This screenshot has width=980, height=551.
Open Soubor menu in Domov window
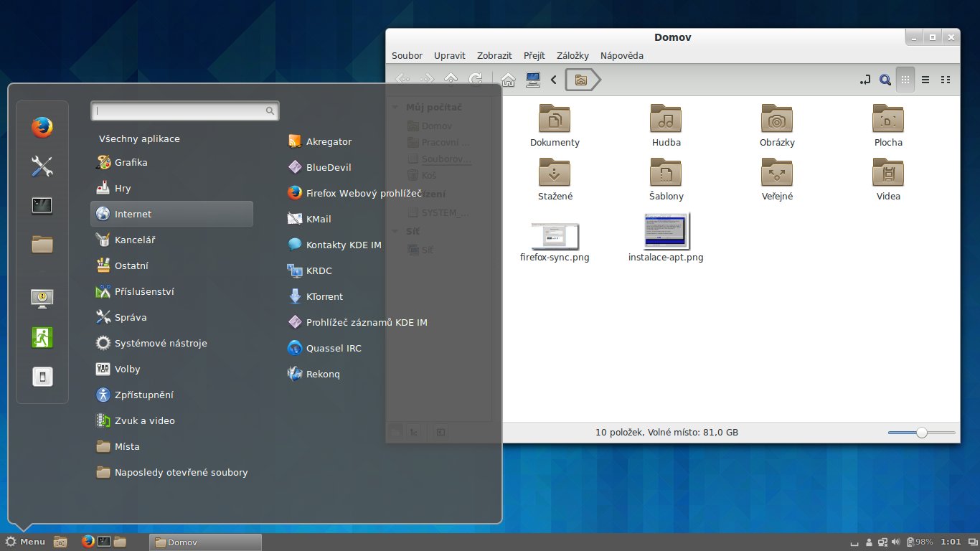click(407, 55)
